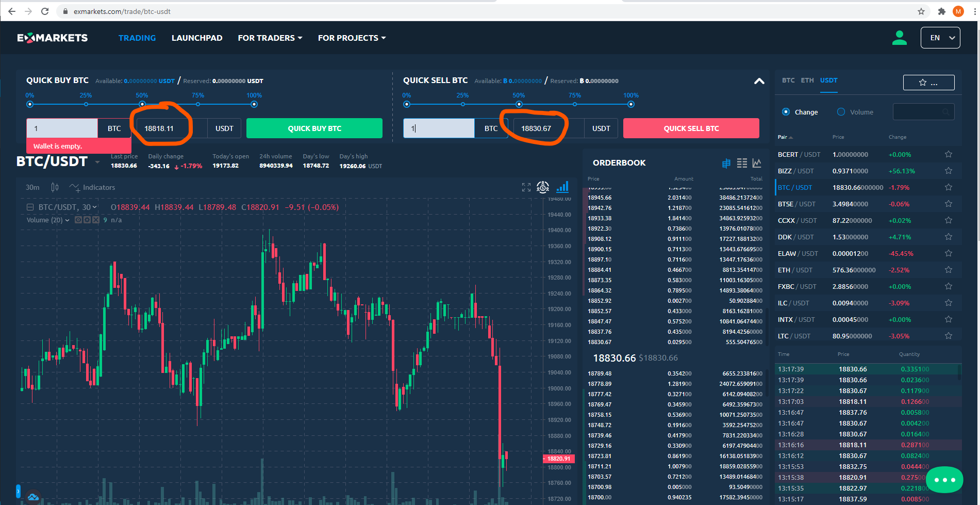Show orderbook chart view icon

pos(757,163)
